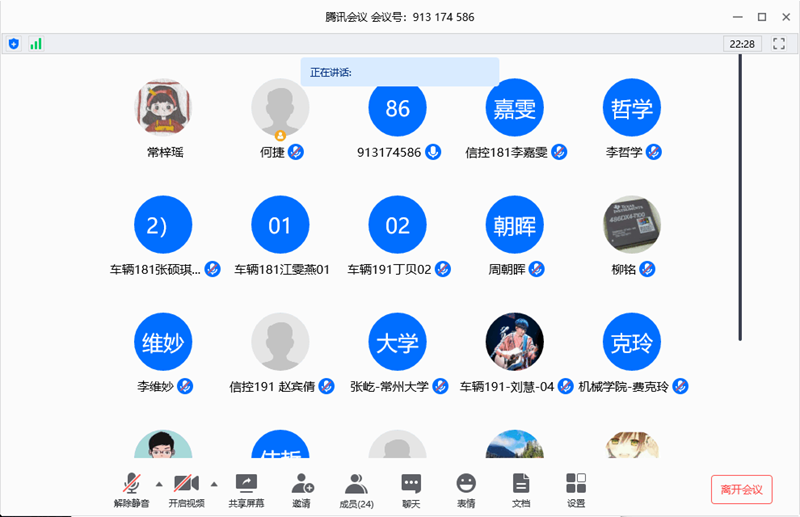Open the Settings (设置) icon
The height and width of the screenshot is (517, 800).
[x=576, y=489]
